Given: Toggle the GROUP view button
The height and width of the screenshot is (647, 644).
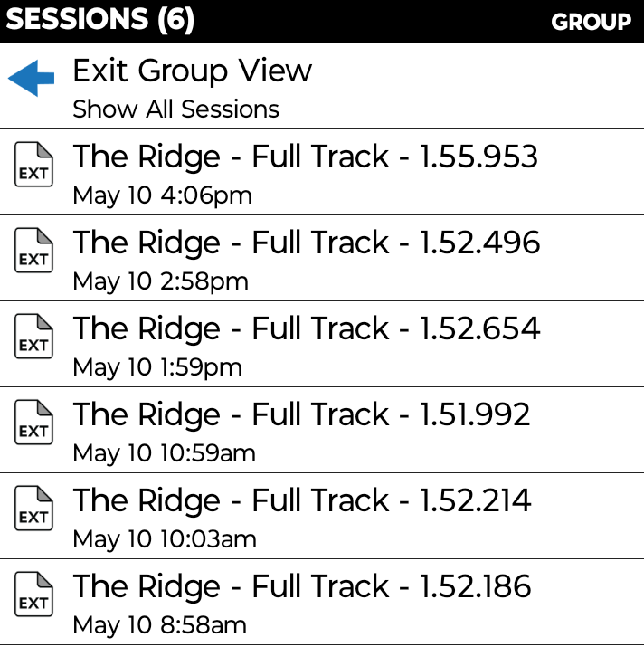Looking at the screenshot, I should [591, 22].
